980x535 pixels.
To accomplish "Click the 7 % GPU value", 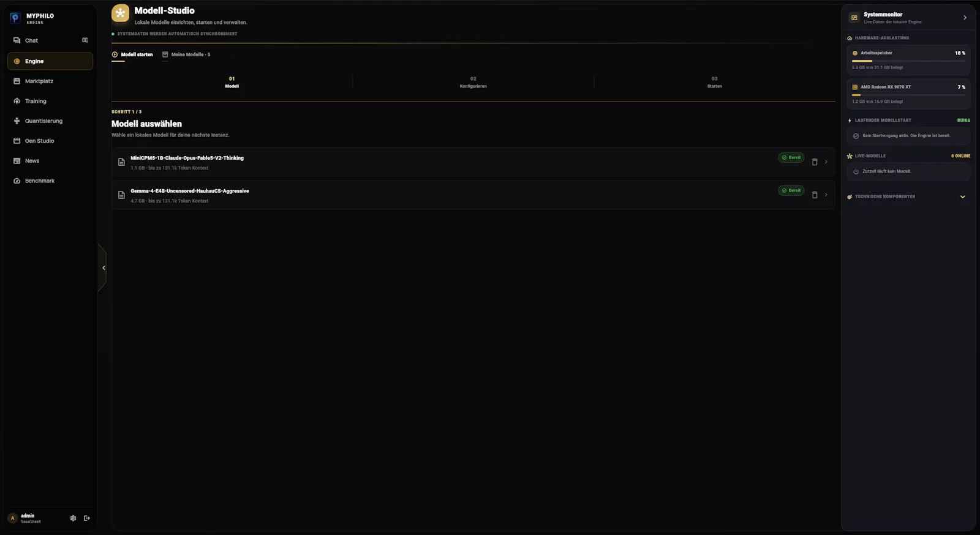I will 962,87.
